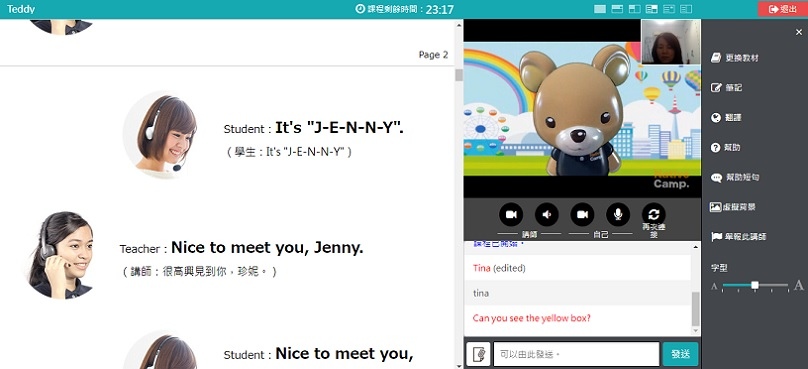Click the 'Tina (edited)' chat message
Screen dimensions: 808x369
tap(499, 268)
